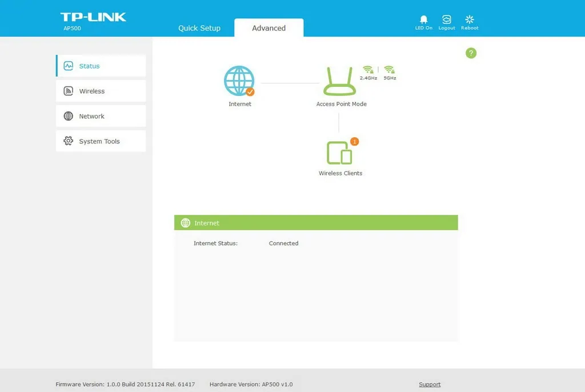This screenshot has height=392, width=585.
Task: Toggle the LED On bell icon
Action: [x=423, y=20]
